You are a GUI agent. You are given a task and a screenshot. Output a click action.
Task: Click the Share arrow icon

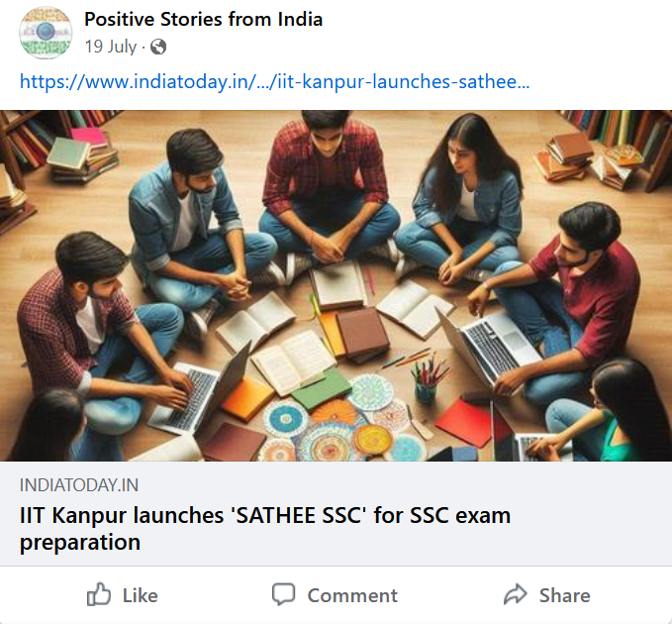[x=516, y=594]
